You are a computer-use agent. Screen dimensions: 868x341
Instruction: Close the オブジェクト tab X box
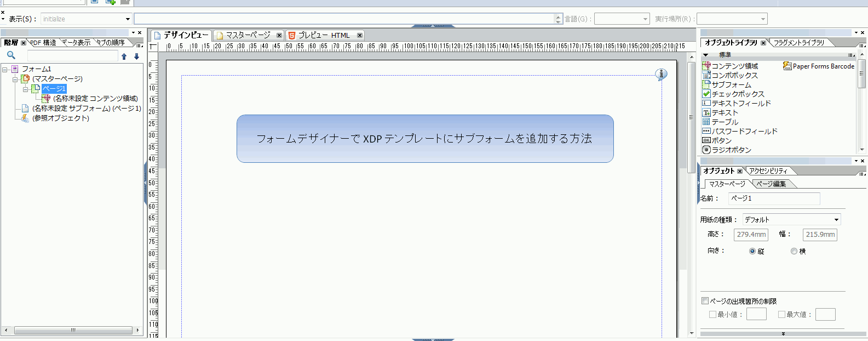740,171
